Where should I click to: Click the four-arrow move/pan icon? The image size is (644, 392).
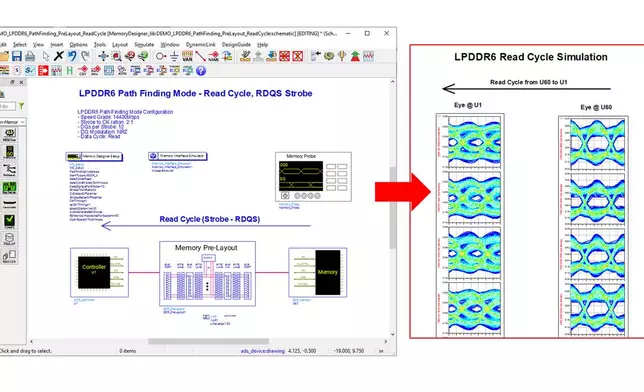coord(103,56)
